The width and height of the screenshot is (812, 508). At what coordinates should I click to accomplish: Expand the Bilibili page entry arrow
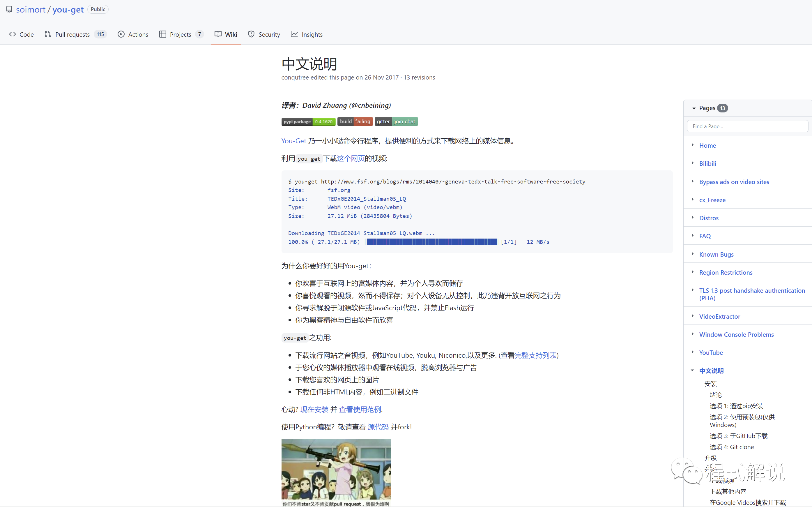click(692, 163)
